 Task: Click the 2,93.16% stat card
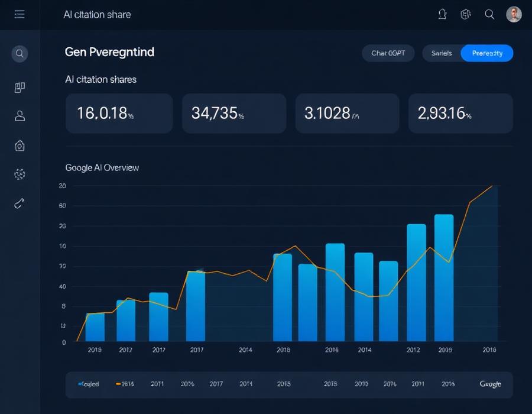tap(460, 114)
